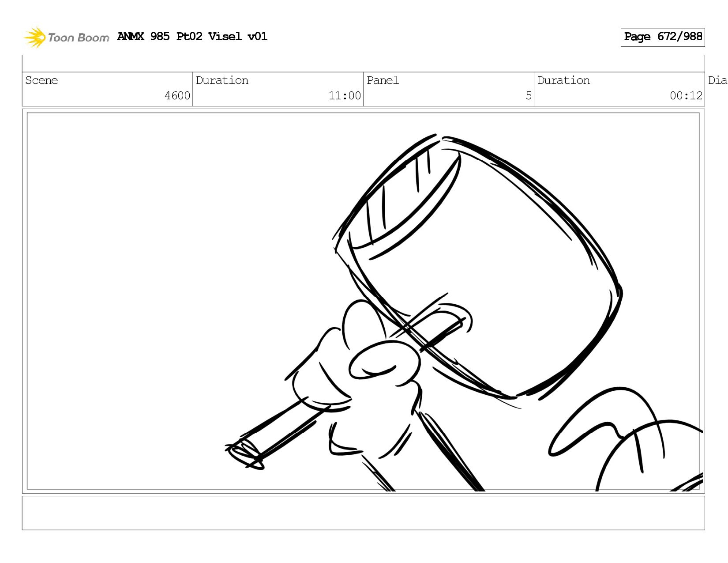Click the Toon Boom logo
Screen dimensions: 728x563
pos(66,37)
